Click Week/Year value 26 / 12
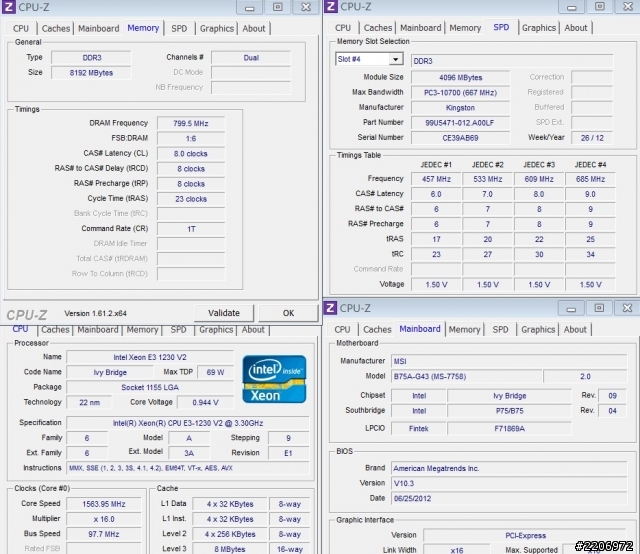This screenshot has width=640, height=554. pos(592,138)
